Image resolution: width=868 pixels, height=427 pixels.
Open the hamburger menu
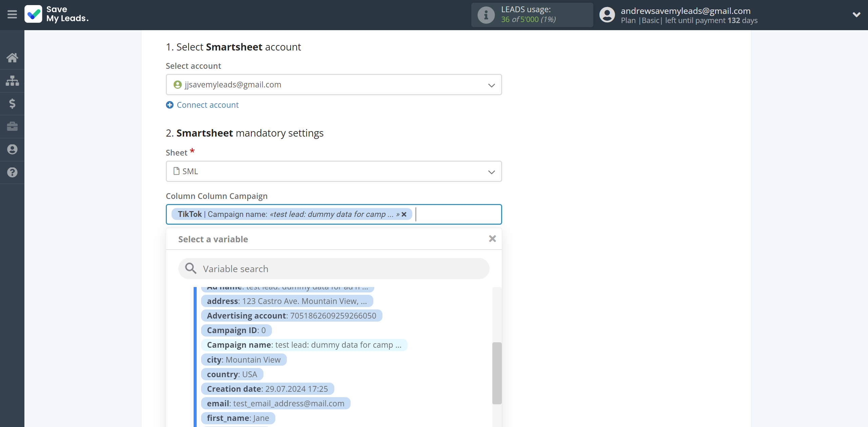point(12,15)
